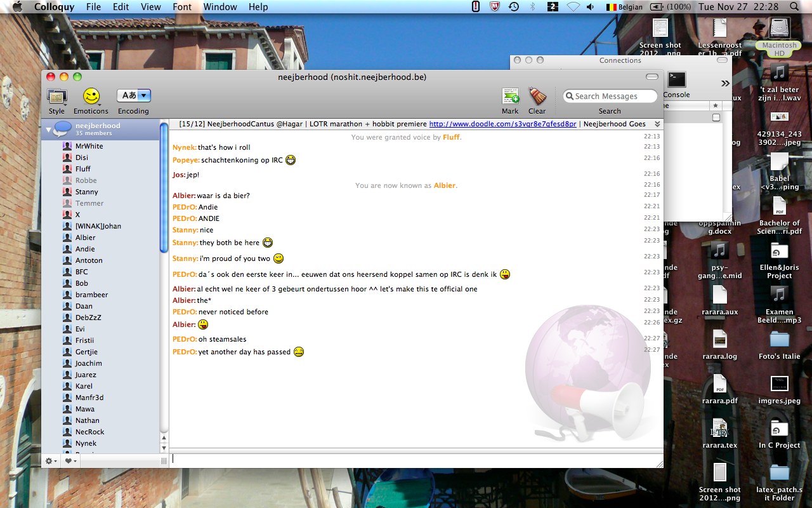Screen dimensions: 812x508
Task: Toggle the Connections window toolbar pill button
Action: [x=723, y=60]
